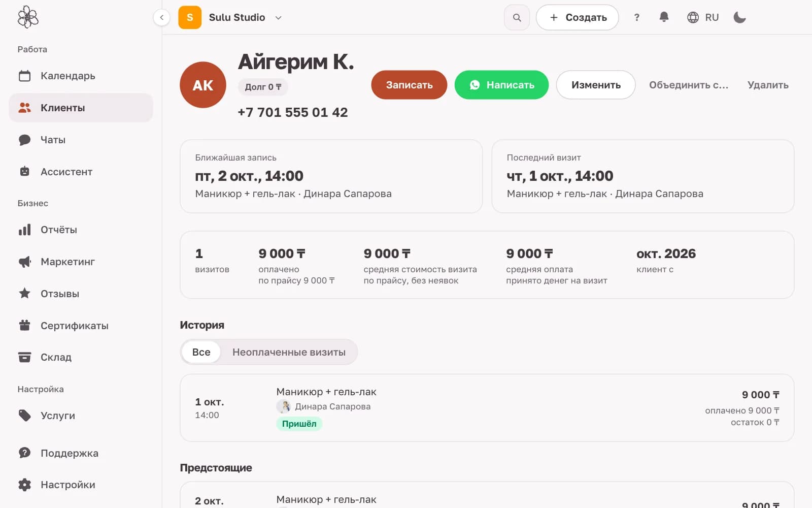This screenshot has height=508, width=812.
Task: Click the Изменить button
Action: pyautogui.click(x=596, y=85)
